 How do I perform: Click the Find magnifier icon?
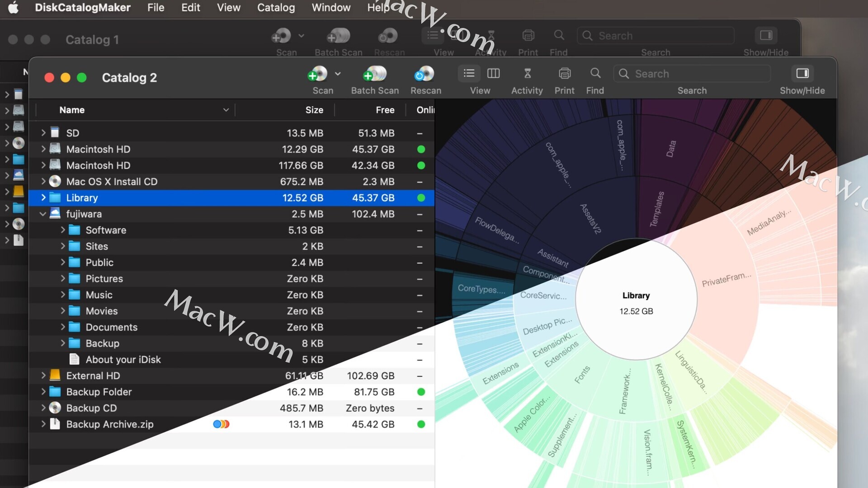point(595,74)
